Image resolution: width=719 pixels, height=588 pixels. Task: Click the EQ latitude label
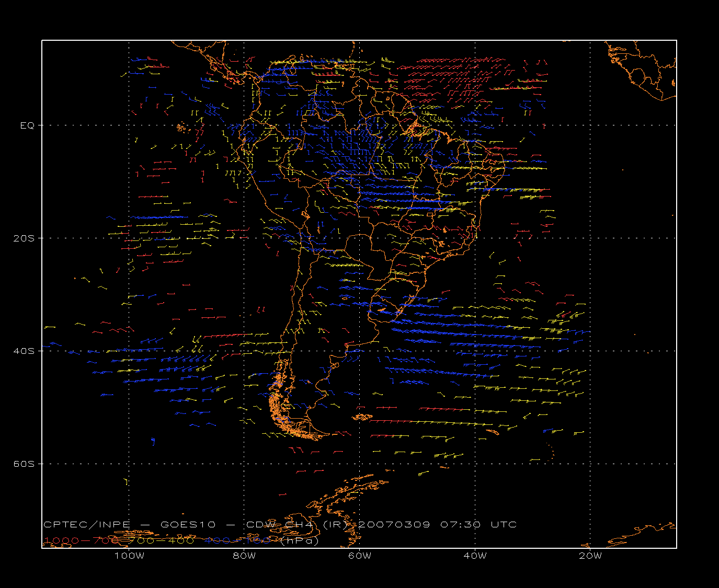(27, 125)
